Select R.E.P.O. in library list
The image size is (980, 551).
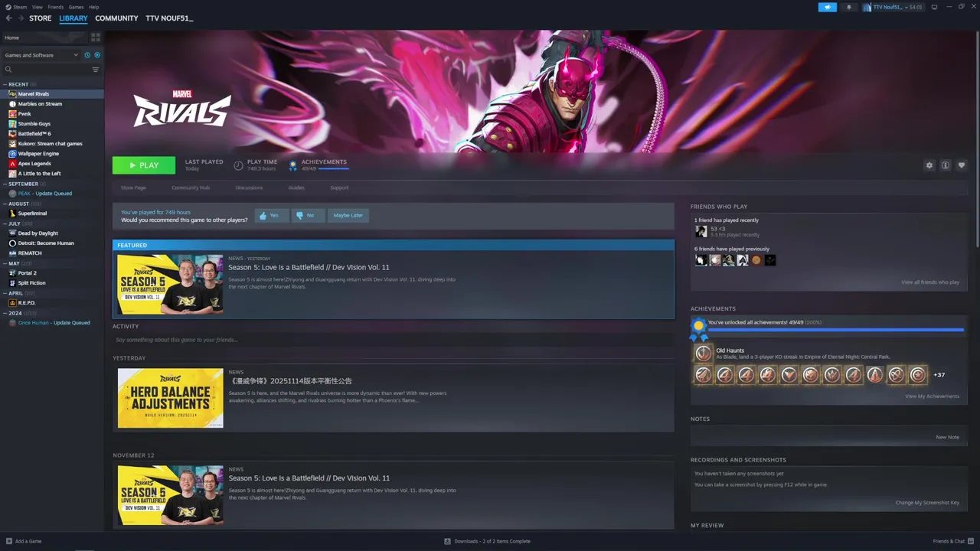point(27,303)
